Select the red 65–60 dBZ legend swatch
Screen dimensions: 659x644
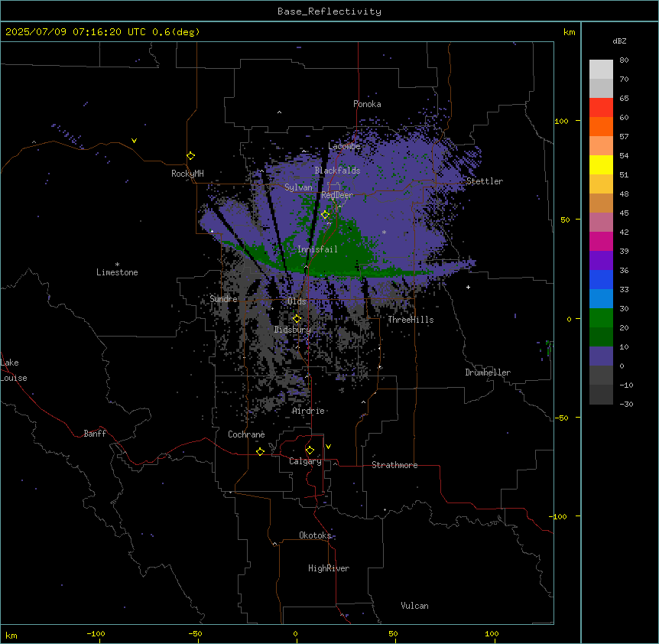pos(601,108)
